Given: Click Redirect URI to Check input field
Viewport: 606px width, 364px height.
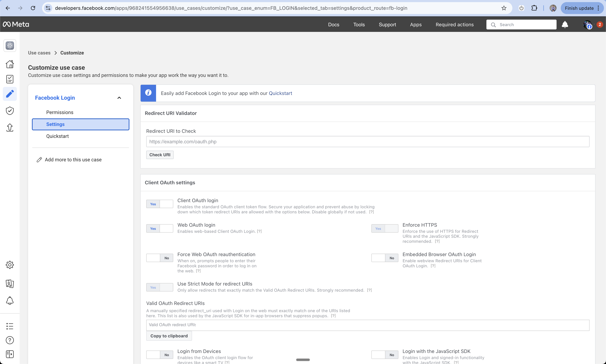Looking at the screenshot, I should point(368,142).
